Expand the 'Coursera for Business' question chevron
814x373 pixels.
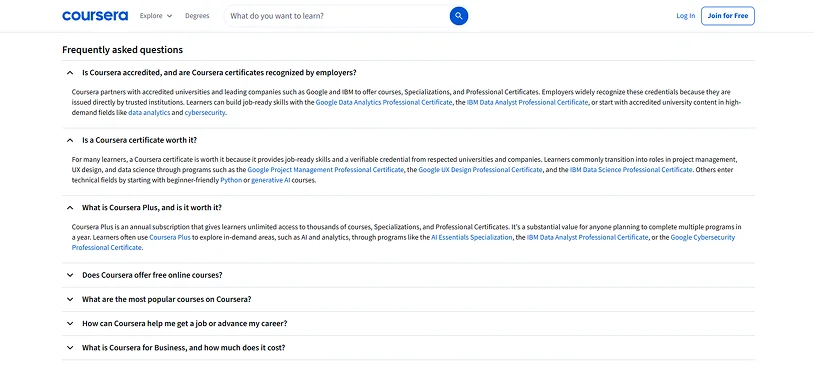tap(70, 348)
